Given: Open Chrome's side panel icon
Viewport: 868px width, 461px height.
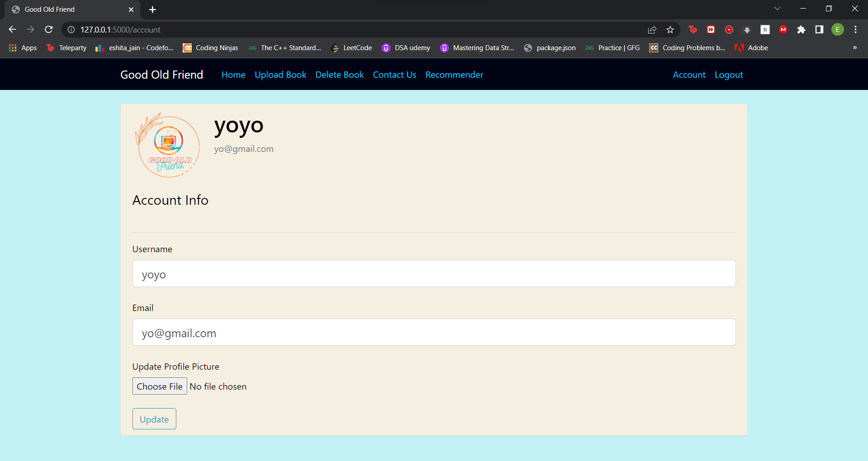Looking at the screenshot, I should (820, 30).
